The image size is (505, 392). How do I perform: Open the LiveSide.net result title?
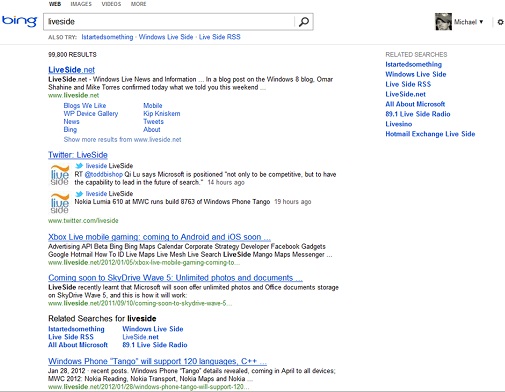click(x=71, y=70)
